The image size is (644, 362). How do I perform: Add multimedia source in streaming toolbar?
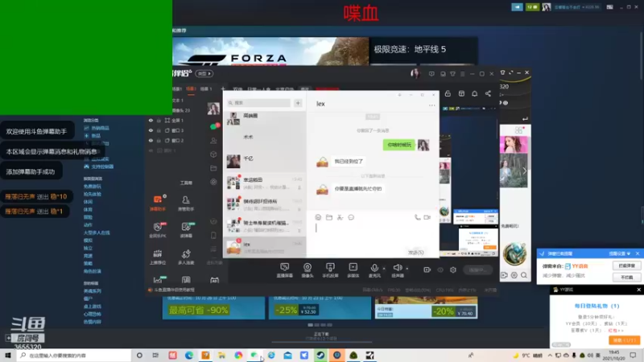(x=353, y=270)
